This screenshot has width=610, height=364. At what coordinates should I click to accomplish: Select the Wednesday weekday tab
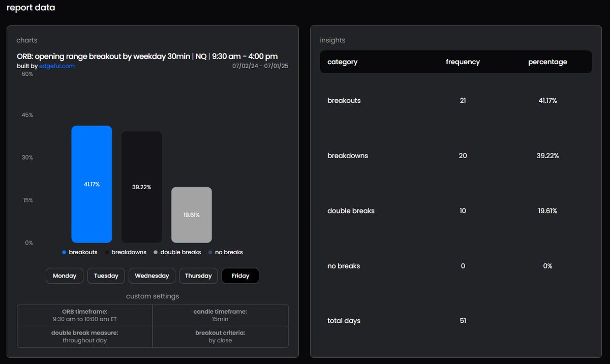[x=152, y=276]
